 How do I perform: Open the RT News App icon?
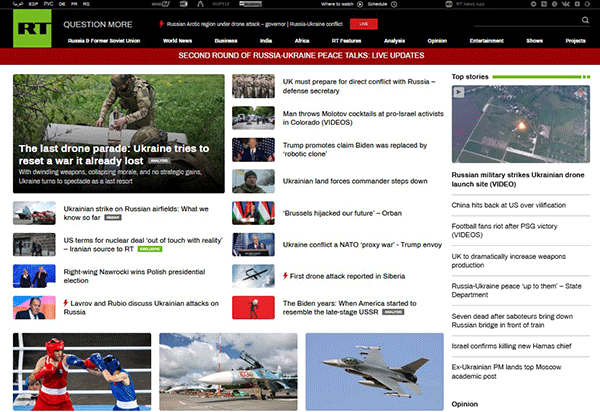pyautogui.click(x=449, y=4)
